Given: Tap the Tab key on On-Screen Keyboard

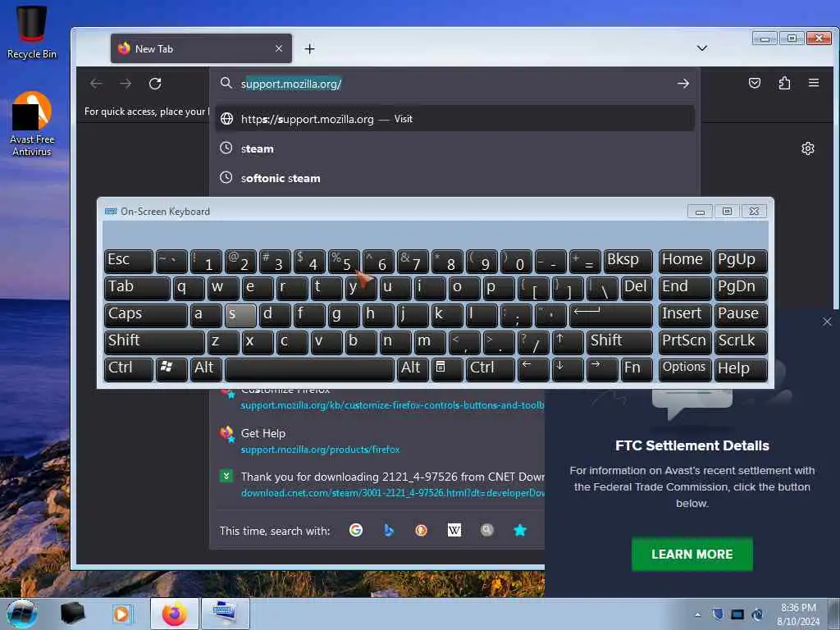Looking at the screenshot, I should (x=137, y=288).
